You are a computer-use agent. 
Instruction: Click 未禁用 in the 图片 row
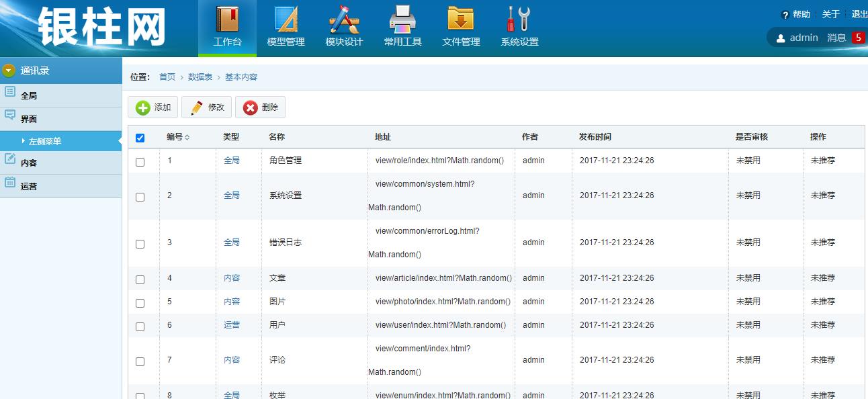748,302
